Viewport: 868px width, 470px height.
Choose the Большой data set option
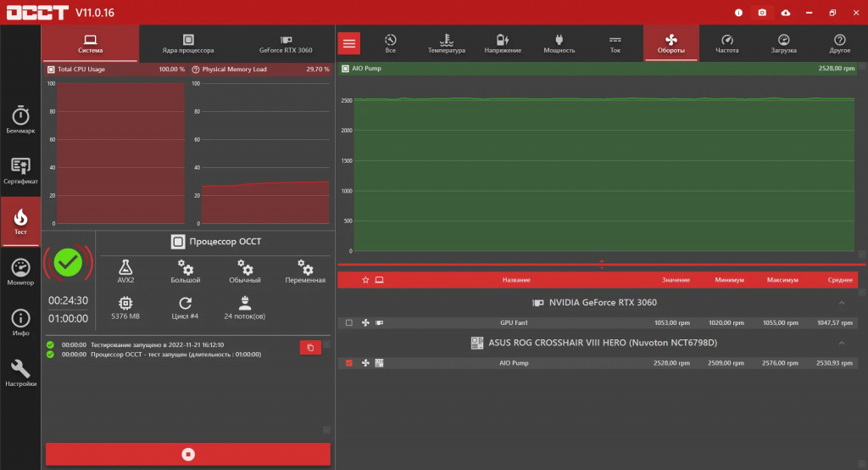(186, 271)
